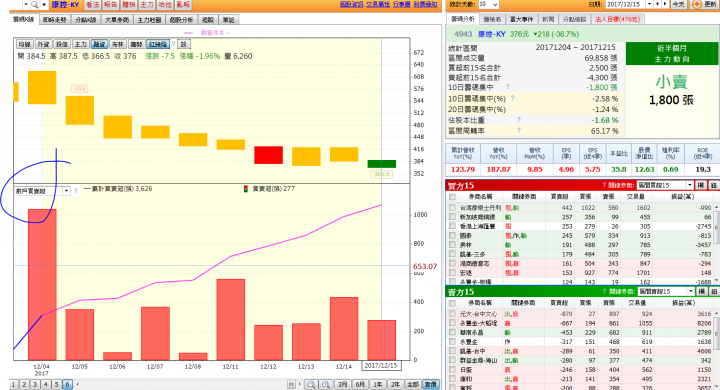Click help icon next to 散戶買賣超 dropdown

pos(76,190)
